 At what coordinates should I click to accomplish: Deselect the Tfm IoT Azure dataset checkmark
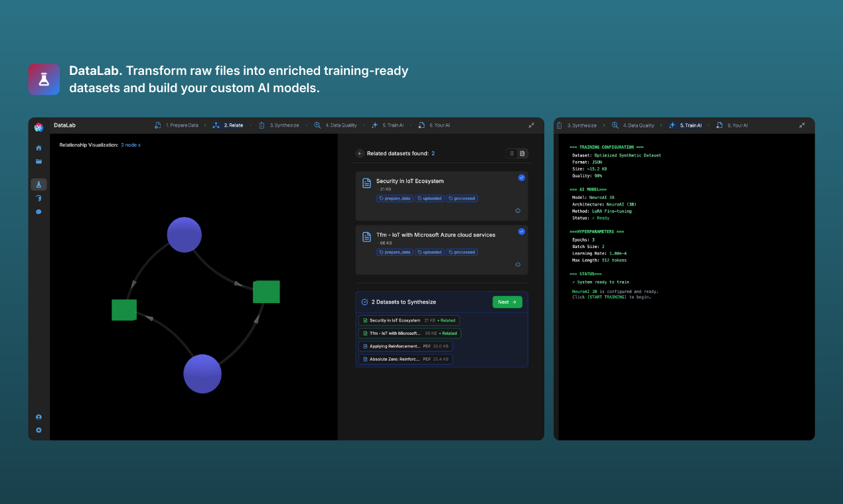522,231
